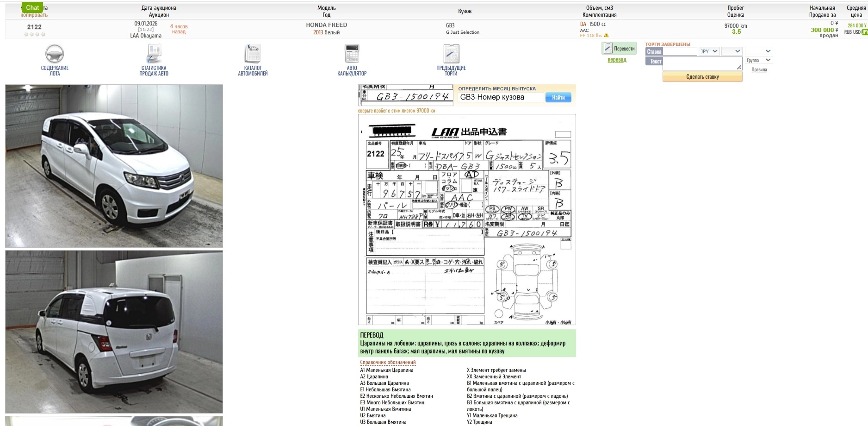The image size is (868, 426).
Task: Open the empty dropdown right of JPY
Action: coord(732,51)
